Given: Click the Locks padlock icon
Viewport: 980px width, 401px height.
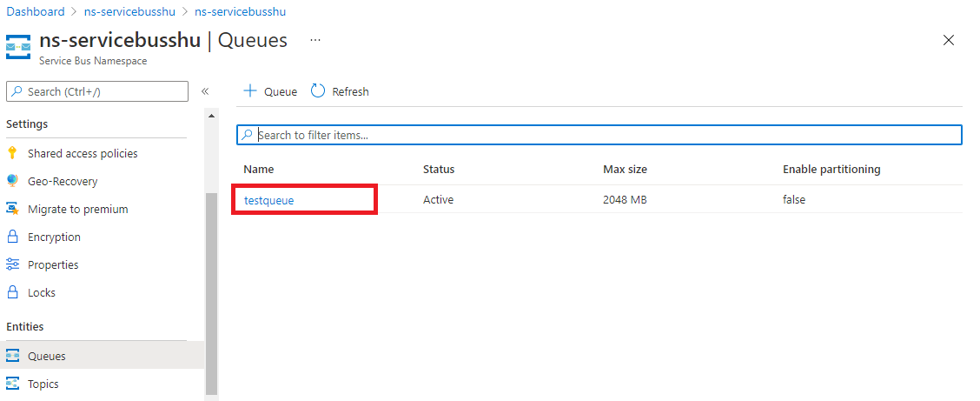Looking at the screenshot, I should [x=12, y=292].
